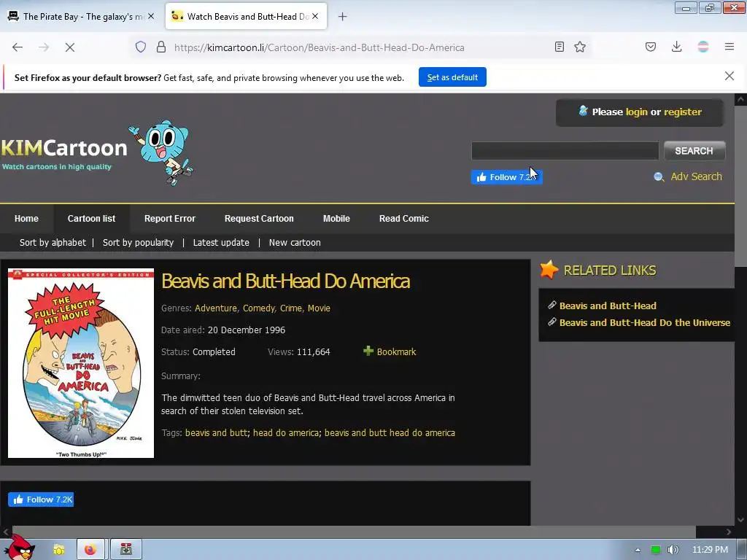Viewport: 747px width, 560px height.
Task: Open the 'beavis and butt' tag
Action: [216, 433]
